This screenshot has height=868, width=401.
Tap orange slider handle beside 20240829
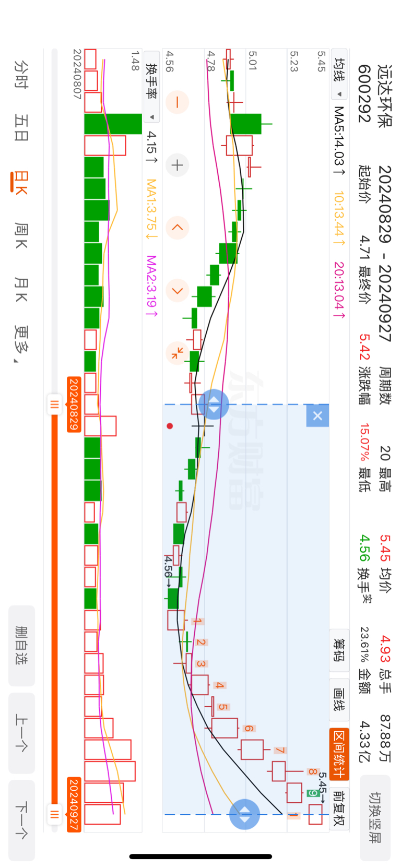pos(54,405)
